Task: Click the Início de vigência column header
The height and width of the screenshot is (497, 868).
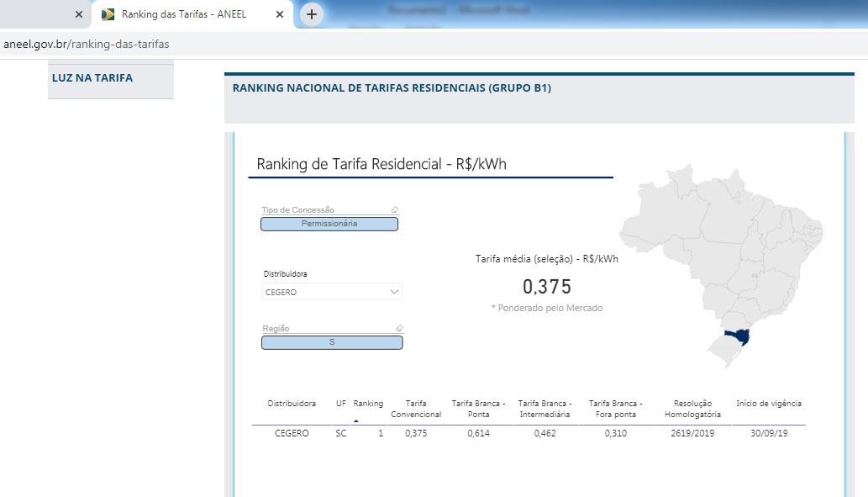Action: click(x=768, y=404)
